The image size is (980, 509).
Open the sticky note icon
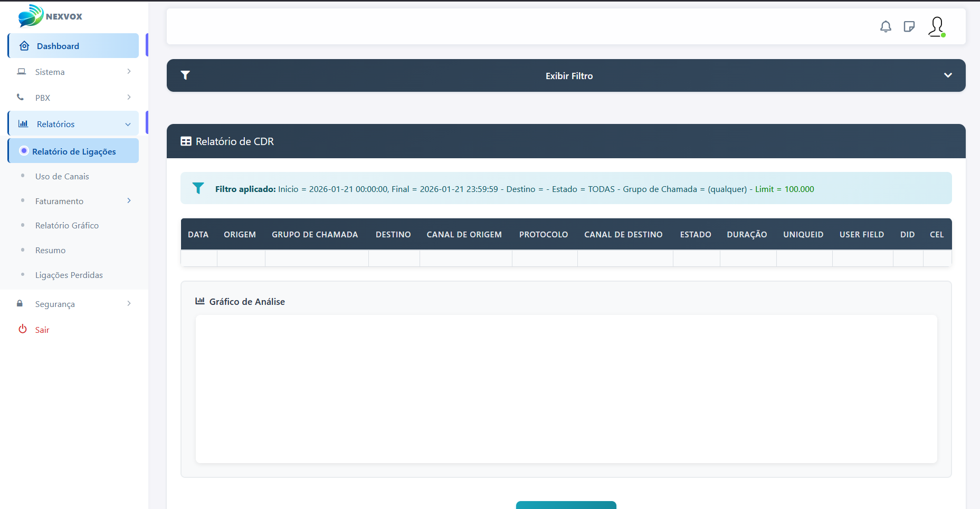(909, 26)
